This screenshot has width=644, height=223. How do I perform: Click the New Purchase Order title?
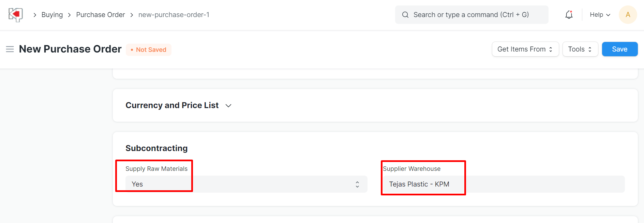click(x=70, y=49)
